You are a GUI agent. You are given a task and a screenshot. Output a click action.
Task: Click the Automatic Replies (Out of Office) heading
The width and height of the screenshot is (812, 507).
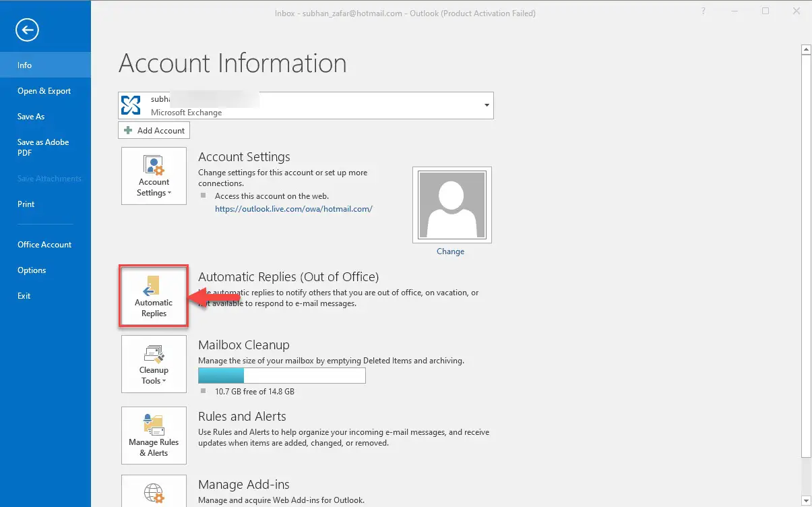pos(288,277)
